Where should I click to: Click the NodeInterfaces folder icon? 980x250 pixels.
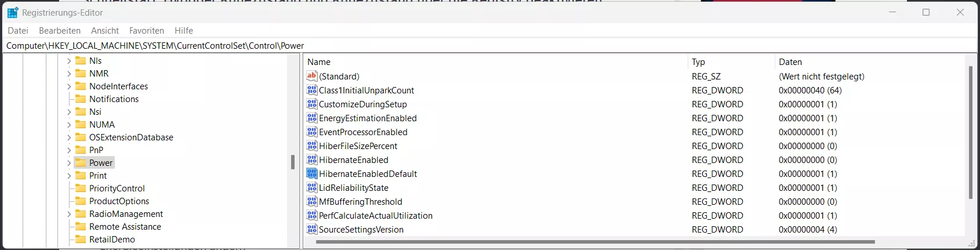81,86
